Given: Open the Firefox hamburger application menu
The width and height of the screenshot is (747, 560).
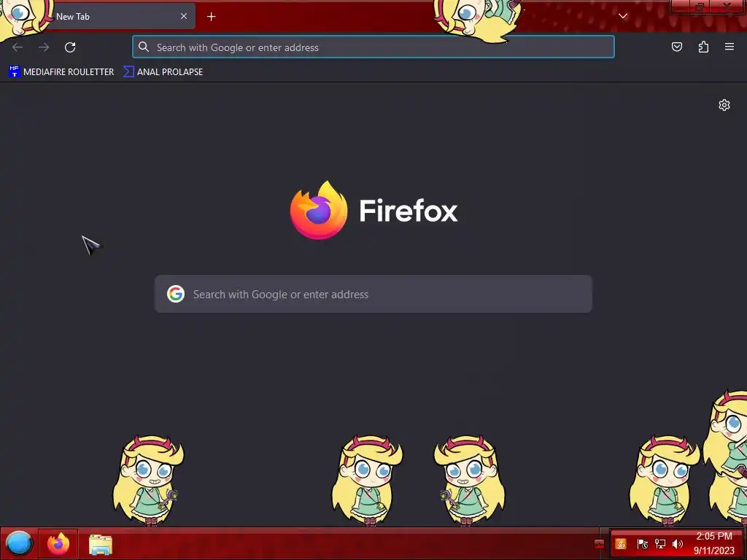Looking at the screenshot, I should (x=729, y=47).
